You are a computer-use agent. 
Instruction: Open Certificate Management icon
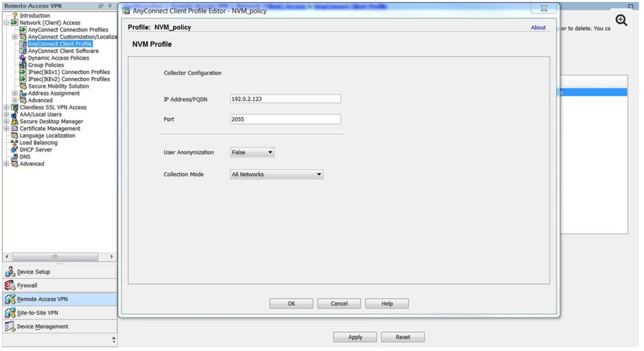point(15,128)
